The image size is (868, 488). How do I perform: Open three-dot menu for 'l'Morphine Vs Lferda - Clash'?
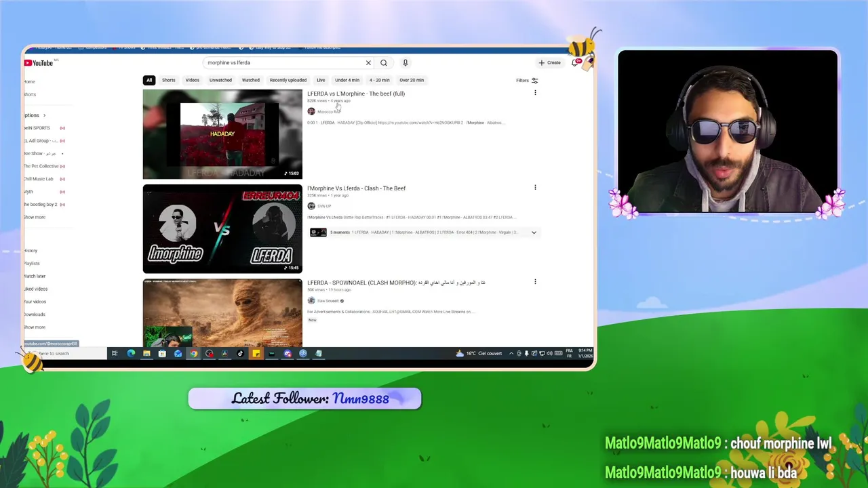(x=535, y=187)
